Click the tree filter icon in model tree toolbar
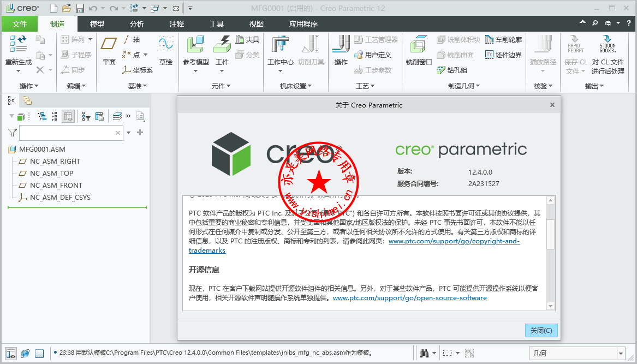 pyautogui.click(x=86, y=117)
